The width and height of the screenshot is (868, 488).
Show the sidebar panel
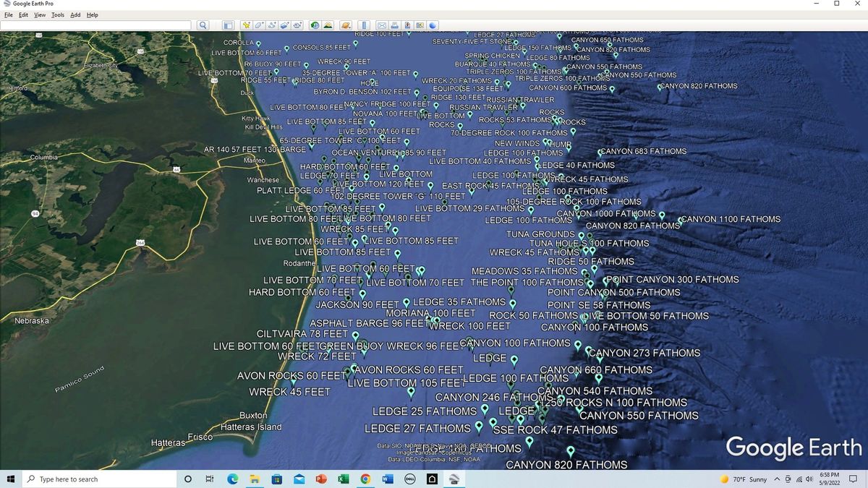tap(227, 25)
